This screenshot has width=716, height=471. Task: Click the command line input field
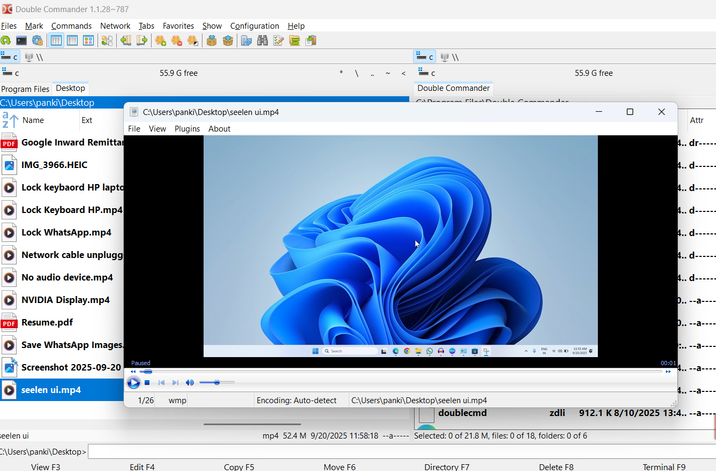[400, 452]
